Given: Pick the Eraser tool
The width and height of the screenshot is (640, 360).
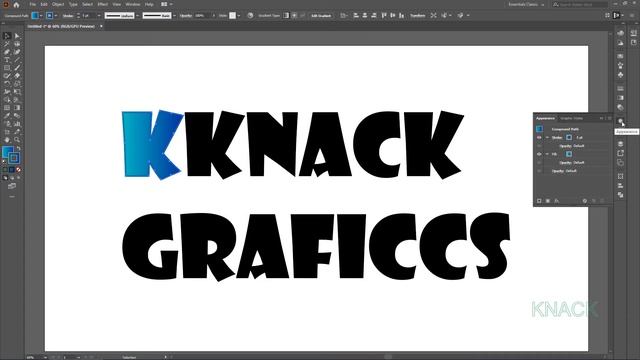Looking at the screenshot, I should pyautogui.click(x=17, y=76).
